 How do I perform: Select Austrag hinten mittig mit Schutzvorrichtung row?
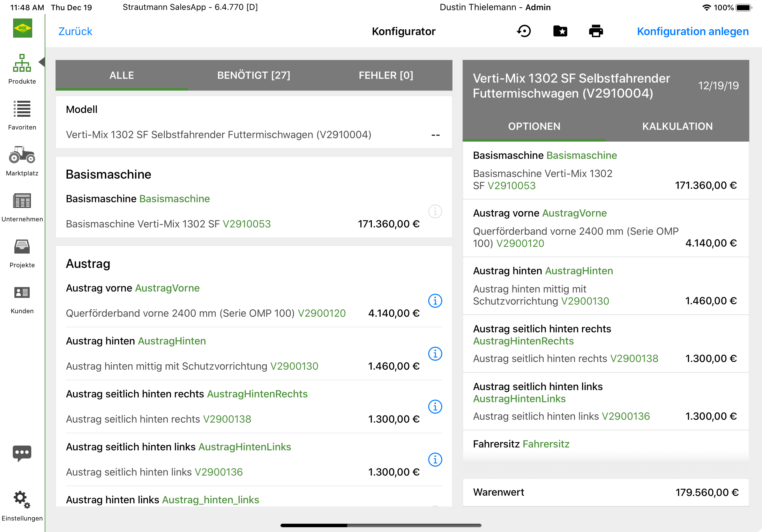[x=243, y=366]
